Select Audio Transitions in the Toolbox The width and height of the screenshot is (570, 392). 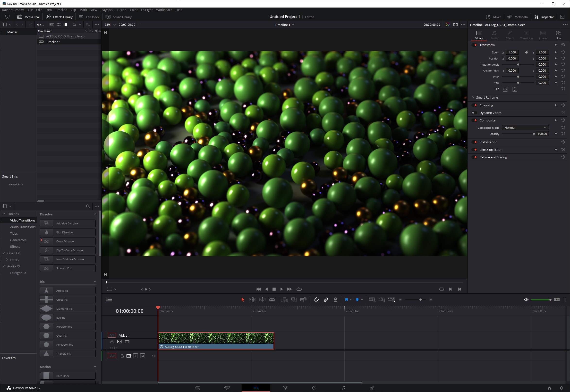click(x=23, y=227)
